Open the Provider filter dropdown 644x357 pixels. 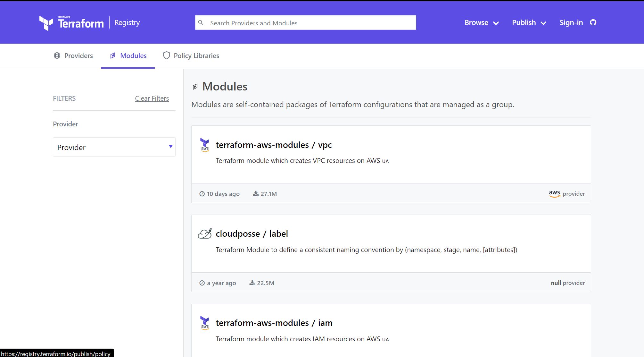tap(114, 147)
